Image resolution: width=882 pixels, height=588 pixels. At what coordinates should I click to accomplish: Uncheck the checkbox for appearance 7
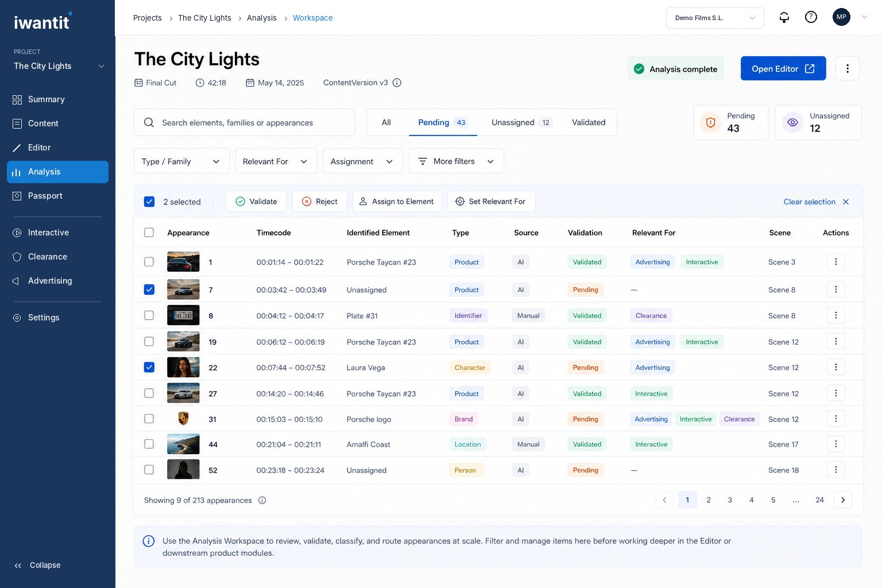coord(149,289)
